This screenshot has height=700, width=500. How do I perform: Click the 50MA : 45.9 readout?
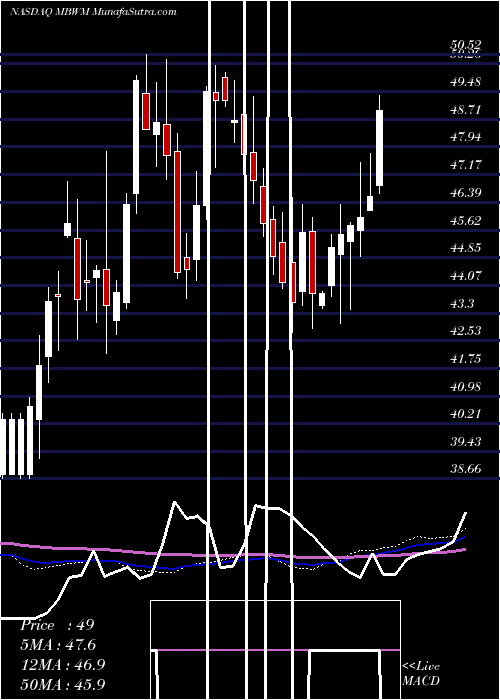(x=62, y=684)
